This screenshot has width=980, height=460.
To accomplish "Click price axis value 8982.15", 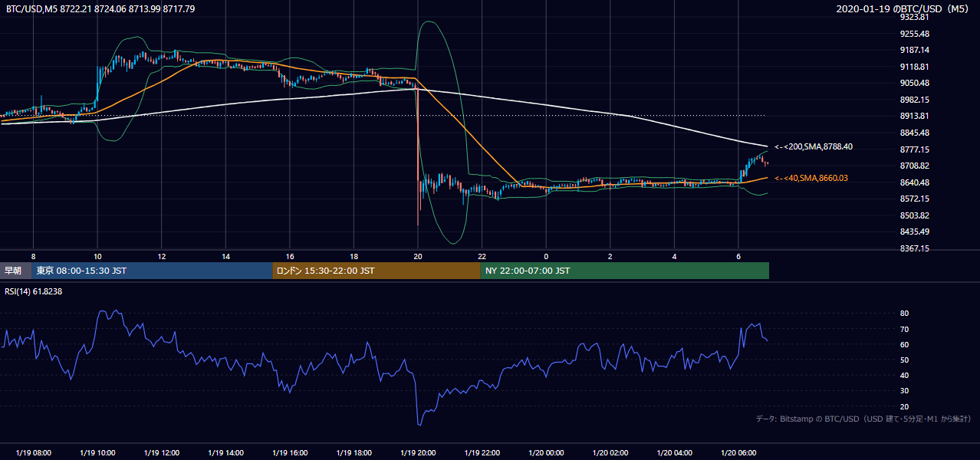I will [914, 100].
